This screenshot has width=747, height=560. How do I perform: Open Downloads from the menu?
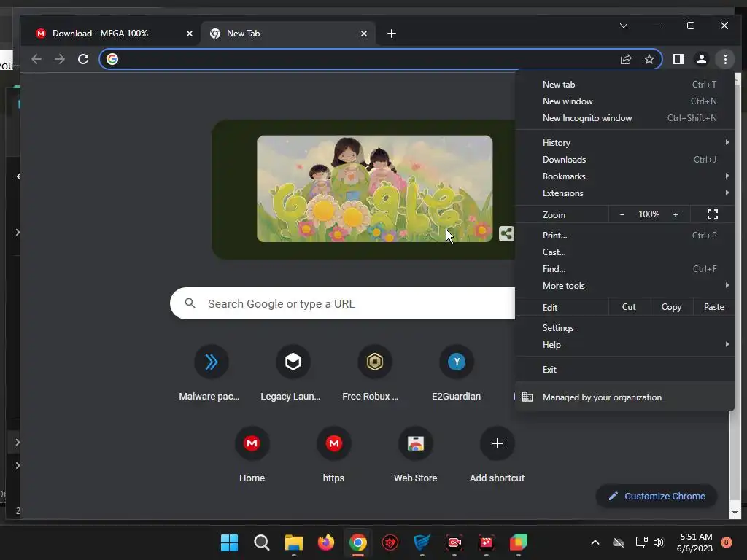click(x=625, y=159)
